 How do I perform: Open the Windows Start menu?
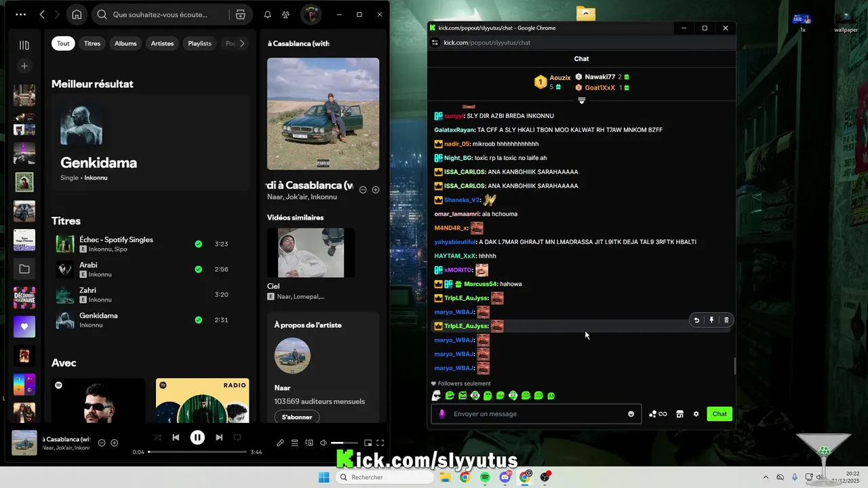click(x=324, y=477)
